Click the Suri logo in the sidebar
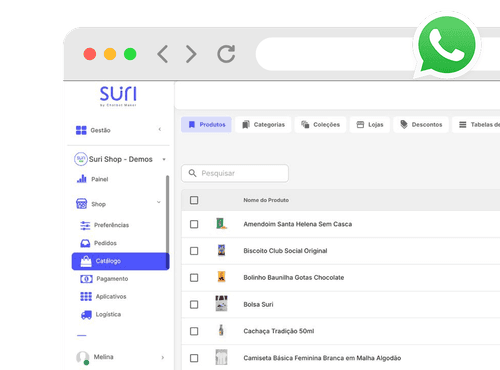The width and height of the screenshot is (500, 370). pyautogui.click(x=118, y=96)
